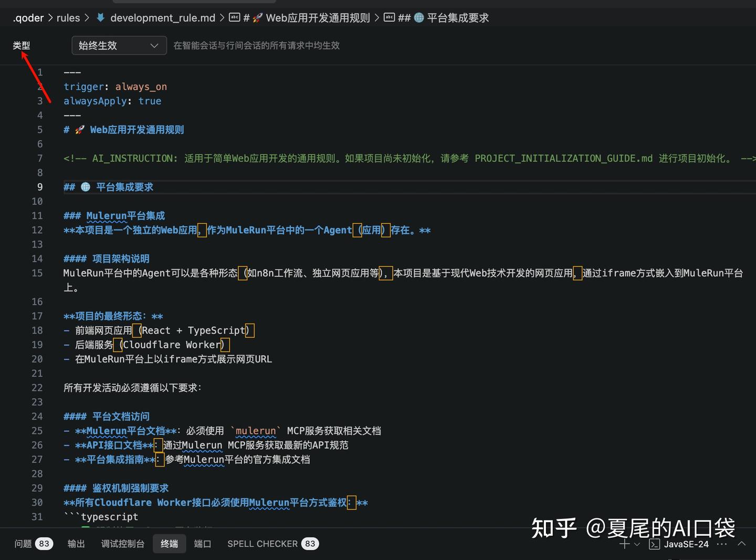Open the 调试控制台 tab
756x560 pixels.
tap(122, 543)
